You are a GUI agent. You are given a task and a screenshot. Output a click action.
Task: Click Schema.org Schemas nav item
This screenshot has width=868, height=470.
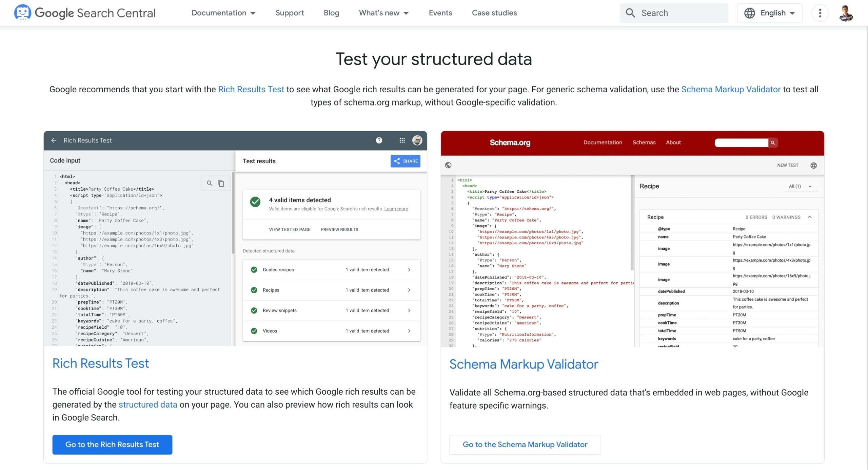[644, 143]
